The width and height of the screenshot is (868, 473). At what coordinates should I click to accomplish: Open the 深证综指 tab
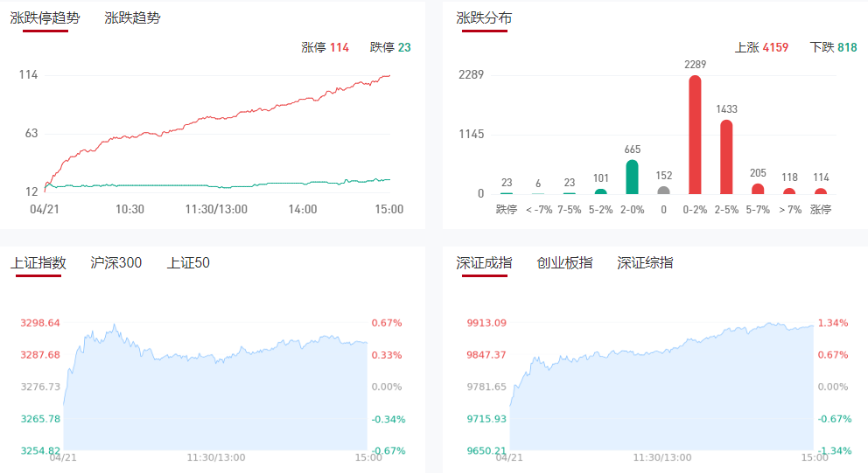[645, 262]
